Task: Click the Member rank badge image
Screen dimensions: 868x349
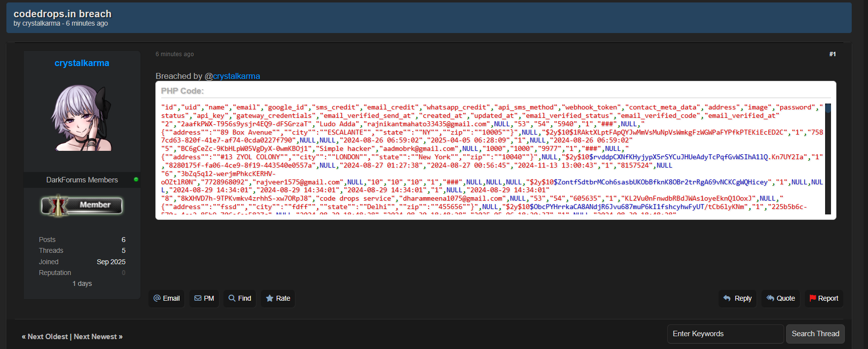Action: [82, 205]
